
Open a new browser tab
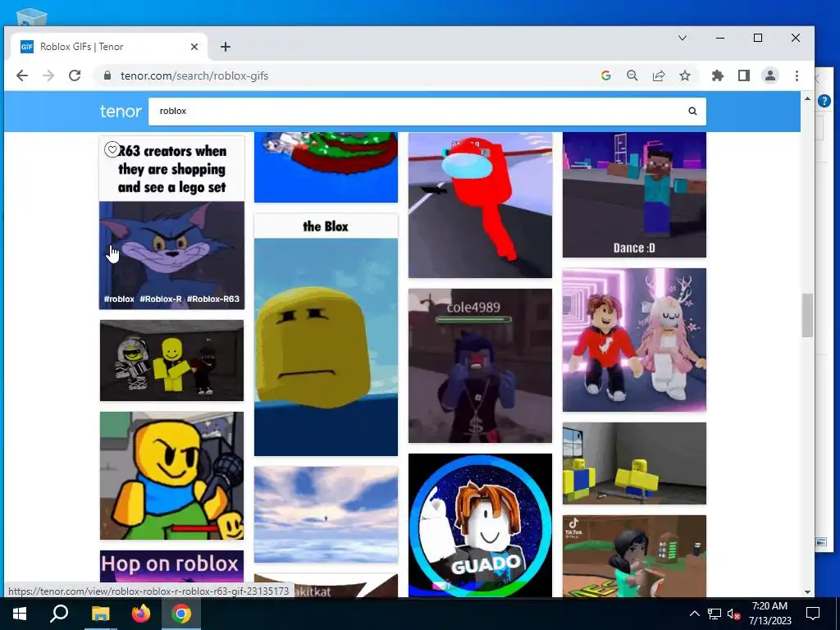[x=225, y=47]
